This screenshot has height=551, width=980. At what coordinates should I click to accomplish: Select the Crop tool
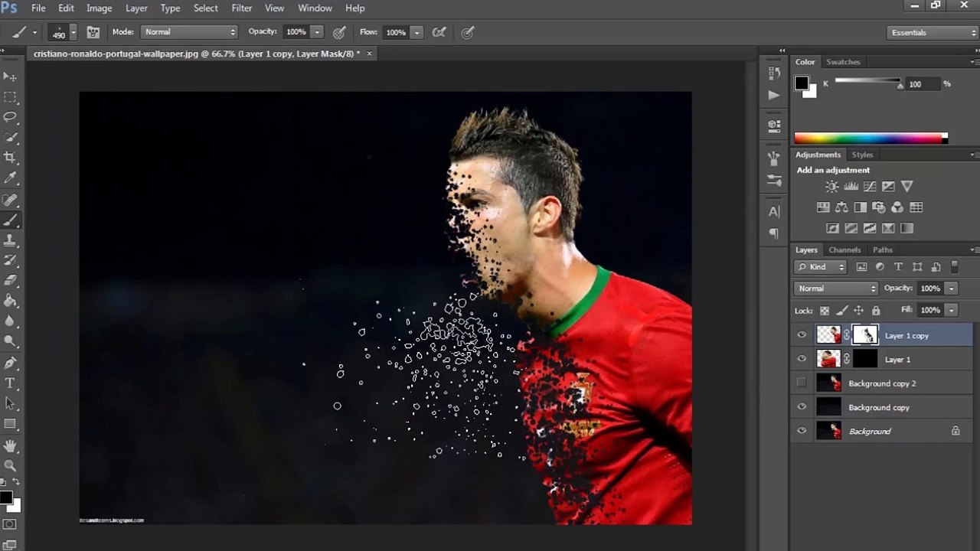tap(10, 158)
